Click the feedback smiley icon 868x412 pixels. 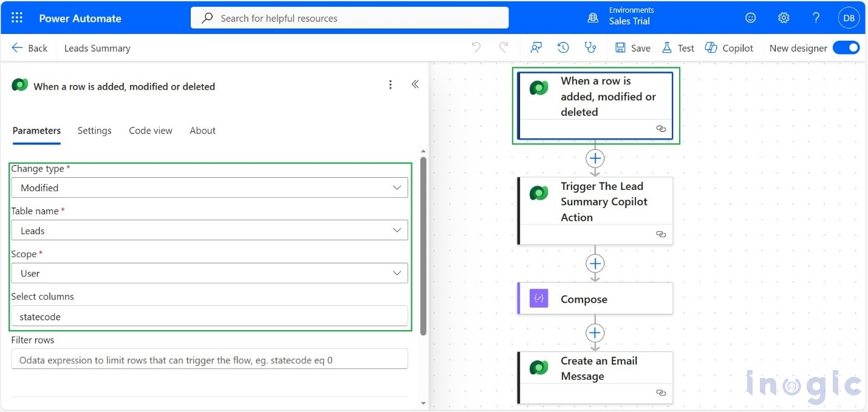750,18
